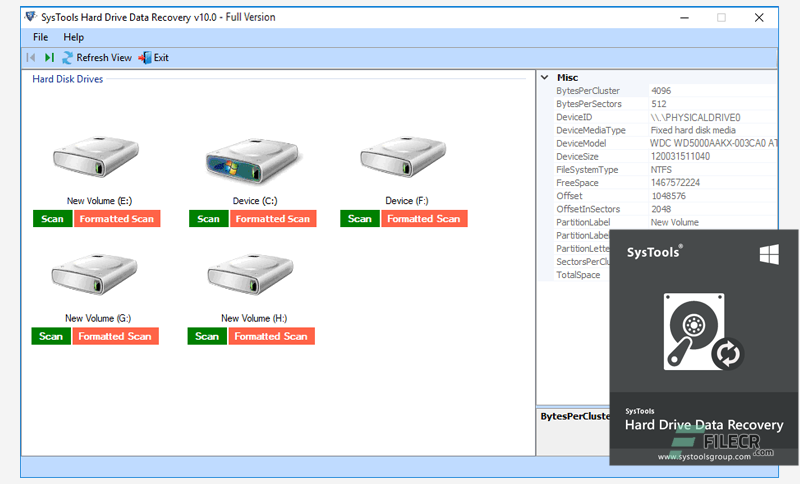This screenshot has height=484, width=800.
Task: Click the New Volume (H:) label
Action: [254, 318]
